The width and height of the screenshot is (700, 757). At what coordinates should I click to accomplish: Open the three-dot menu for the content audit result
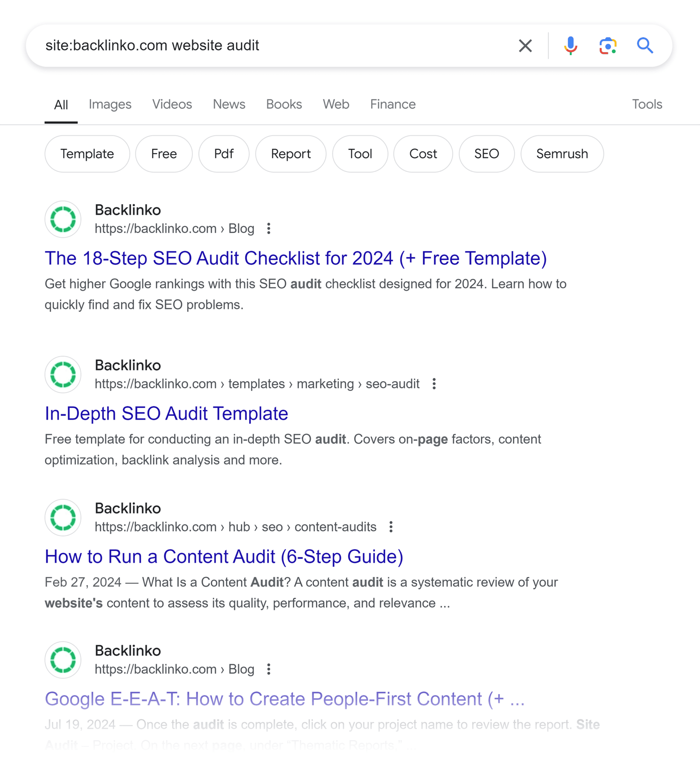[x=391, y=526]
